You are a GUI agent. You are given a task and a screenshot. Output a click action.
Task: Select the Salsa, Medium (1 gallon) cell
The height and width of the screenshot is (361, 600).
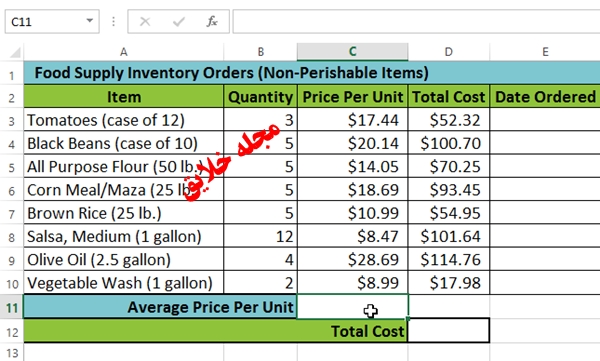tap(124, 236)
